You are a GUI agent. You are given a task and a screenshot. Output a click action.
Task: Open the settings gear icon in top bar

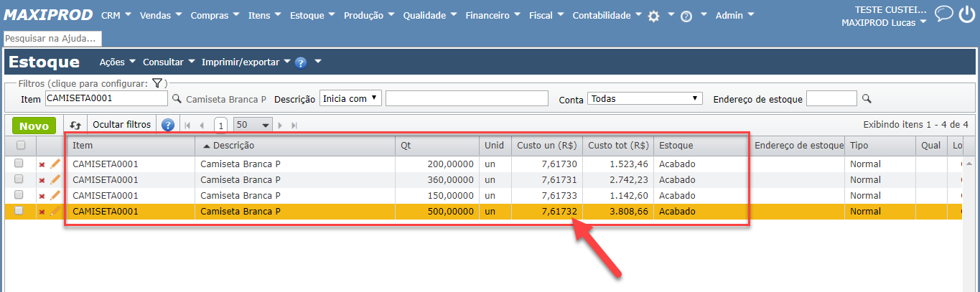click(x=653, y=16)
